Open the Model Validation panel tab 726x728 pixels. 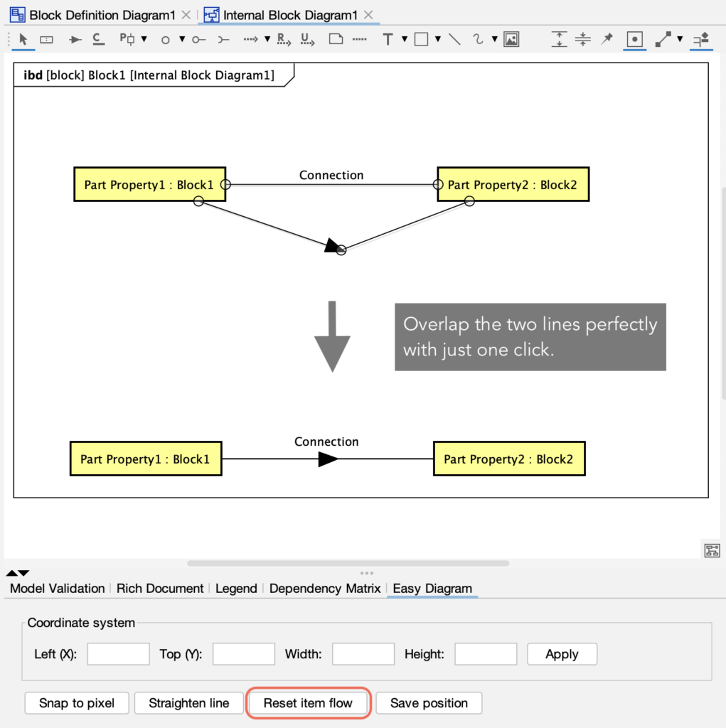coord(56,588)
